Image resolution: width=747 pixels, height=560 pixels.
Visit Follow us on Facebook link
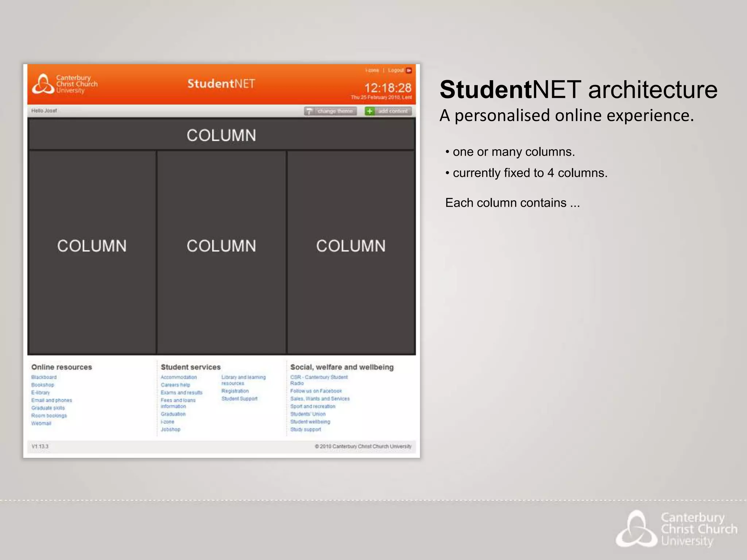click(x=316, y=391)
